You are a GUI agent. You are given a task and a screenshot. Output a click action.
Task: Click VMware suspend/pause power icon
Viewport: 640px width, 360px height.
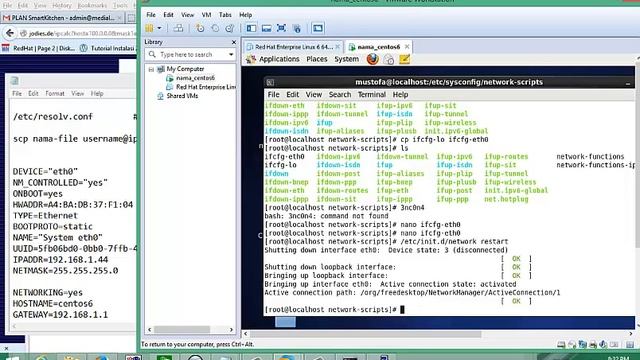[x=149, y=28]
